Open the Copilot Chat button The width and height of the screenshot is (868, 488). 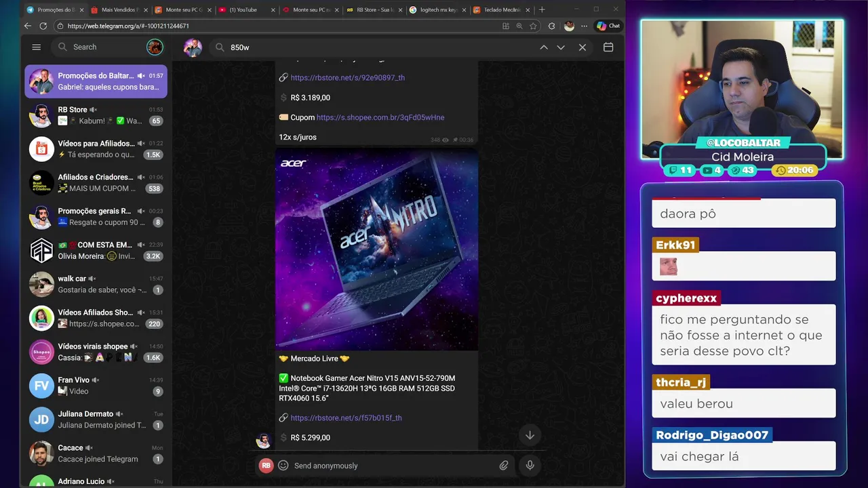click(608, 26)
